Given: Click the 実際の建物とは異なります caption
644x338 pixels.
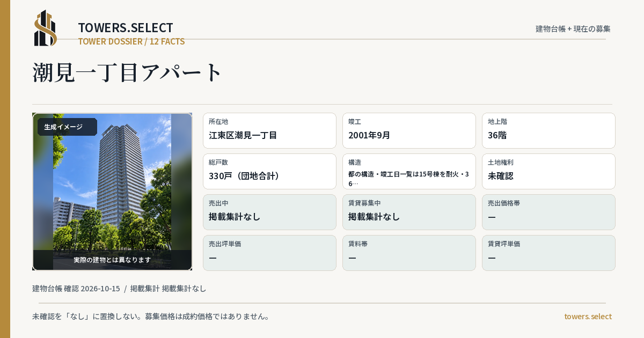Looking at the screenshot, I should pos(112,260).
